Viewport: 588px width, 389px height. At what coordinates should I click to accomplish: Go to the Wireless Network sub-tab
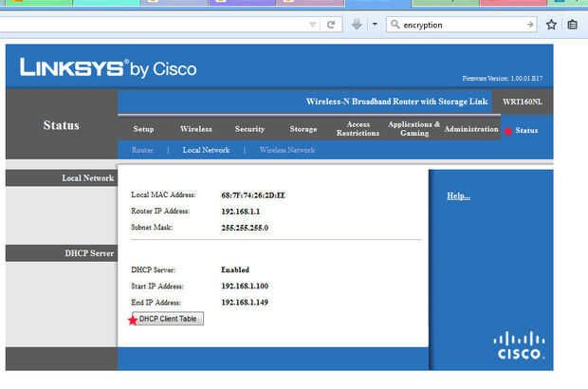286,150
